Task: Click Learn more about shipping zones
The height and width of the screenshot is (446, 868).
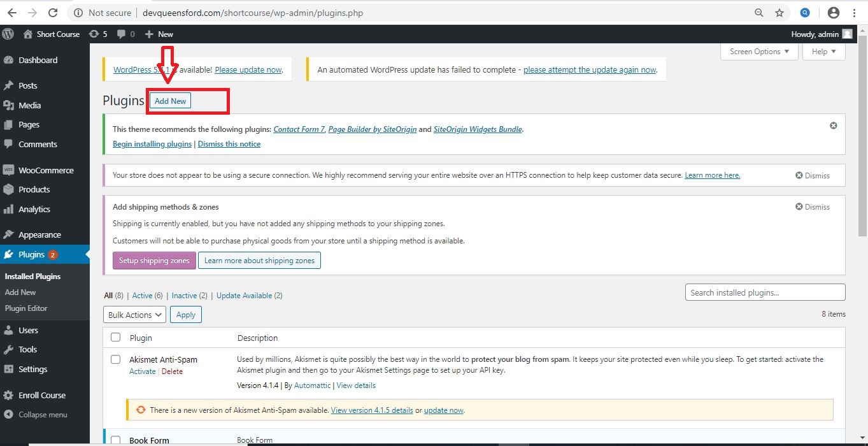Action: [x=259, y=261]
